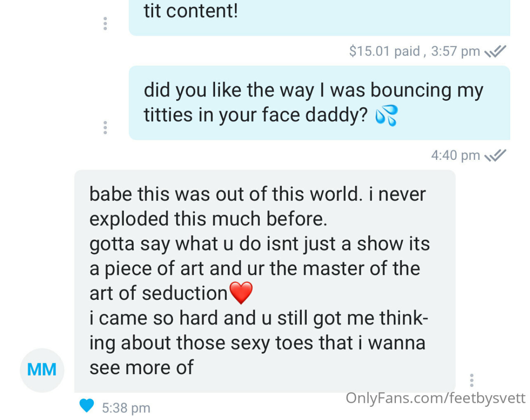Click the "exploded this much before." line

208,219
